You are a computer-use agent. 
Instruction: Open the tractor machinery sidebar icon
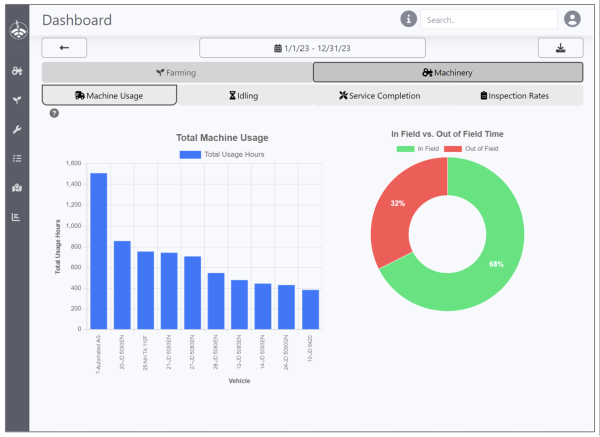point(16,72)
